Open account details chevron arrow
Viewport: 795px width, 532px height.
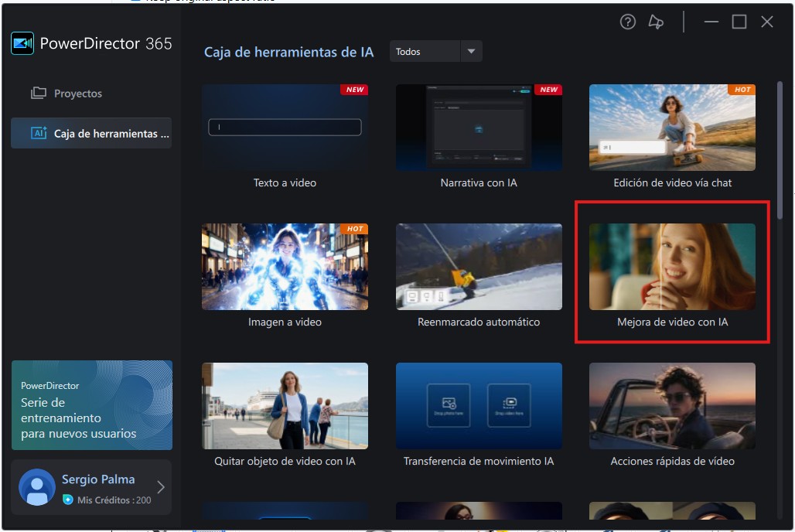tap(161, 487)
